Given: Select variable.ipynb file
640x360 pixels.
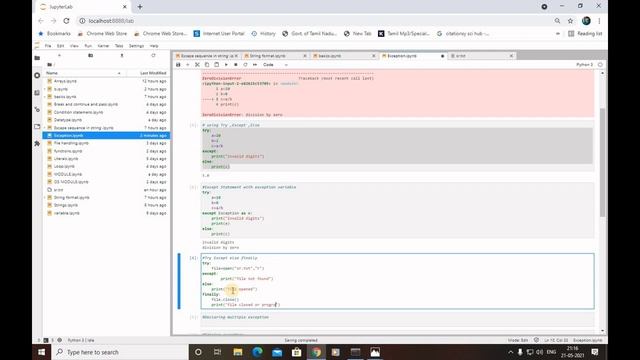Looking at the screenshot, I should click(x=106, y=213).
